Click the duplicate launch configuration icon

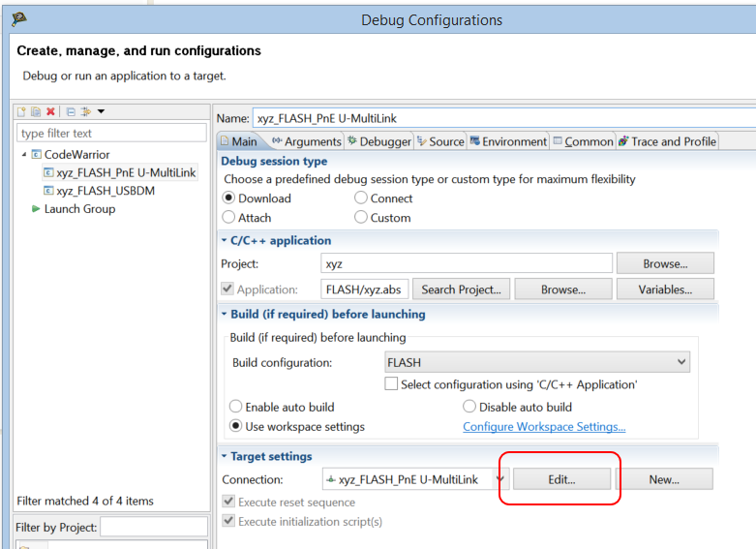(36, 112)
